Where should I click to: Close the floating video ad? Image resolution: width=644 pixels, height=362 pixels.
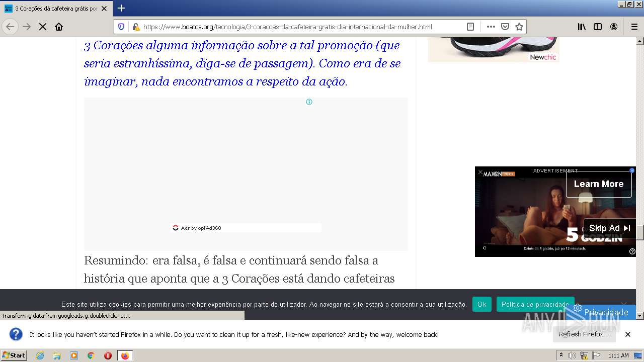point(480,172)
